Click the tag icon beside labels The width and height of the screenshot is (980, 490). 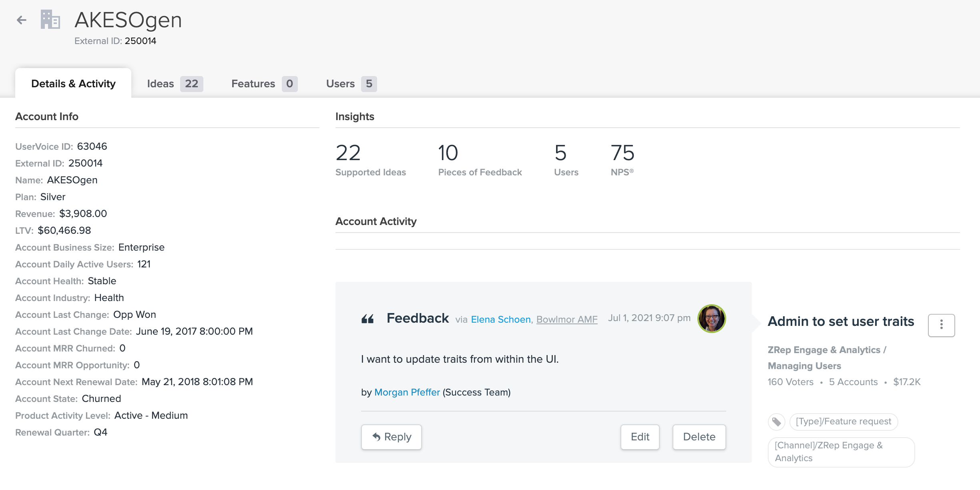coord(777,422)
